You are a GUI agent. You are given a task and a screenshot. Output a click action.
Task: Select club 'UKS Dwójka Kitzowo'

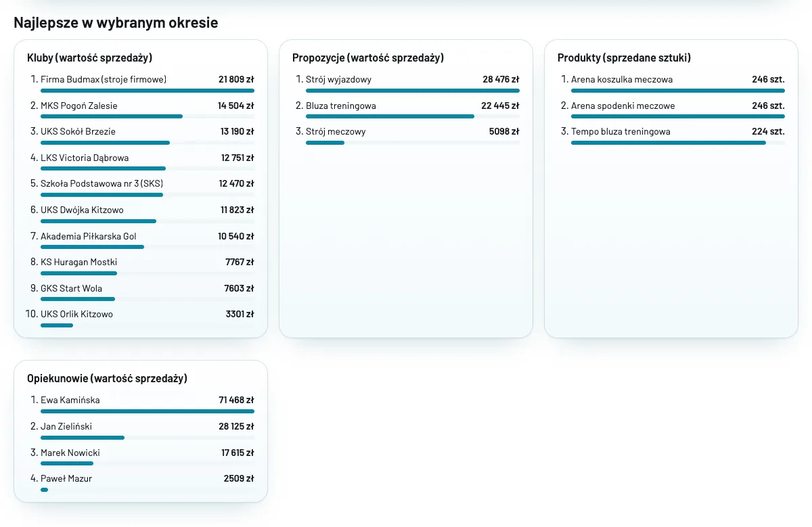pyautogui.click(x=82, y=210)
